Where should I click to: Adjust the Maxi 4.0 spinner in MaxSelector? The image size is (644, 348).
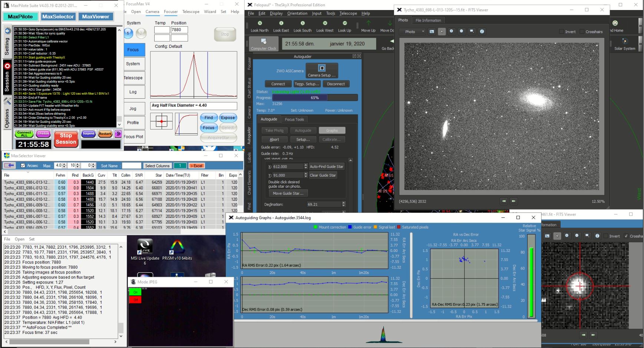click(65, 165)
